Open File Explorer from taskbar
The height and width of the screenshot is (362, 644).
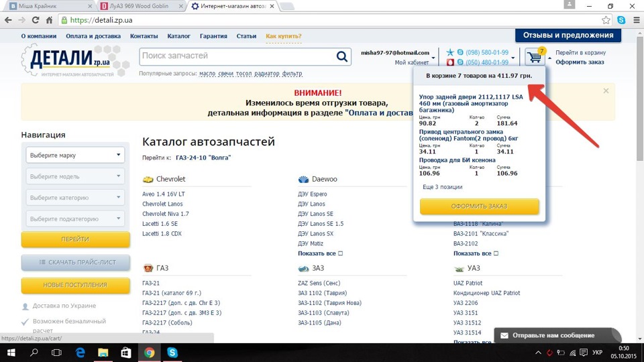103,353
